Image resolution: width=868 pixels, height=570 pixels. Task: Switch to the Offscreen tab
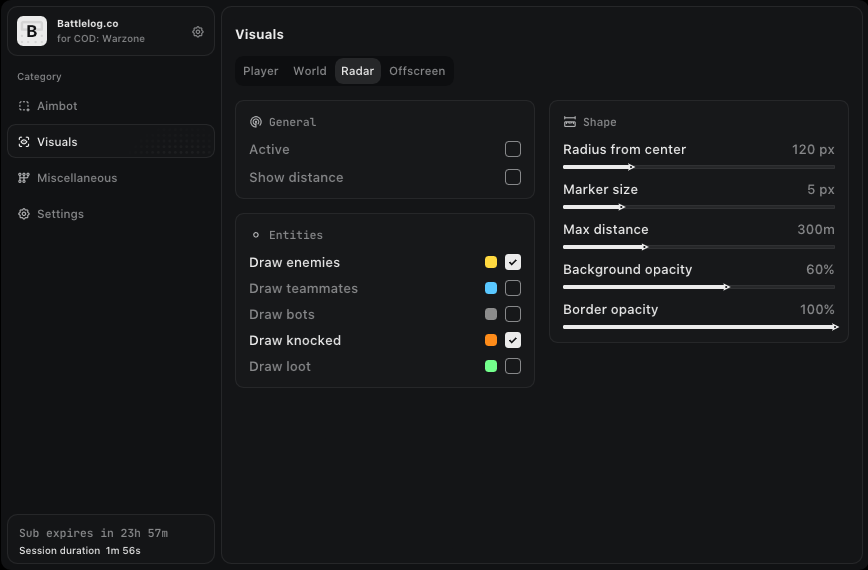click(x=417, y=71)
